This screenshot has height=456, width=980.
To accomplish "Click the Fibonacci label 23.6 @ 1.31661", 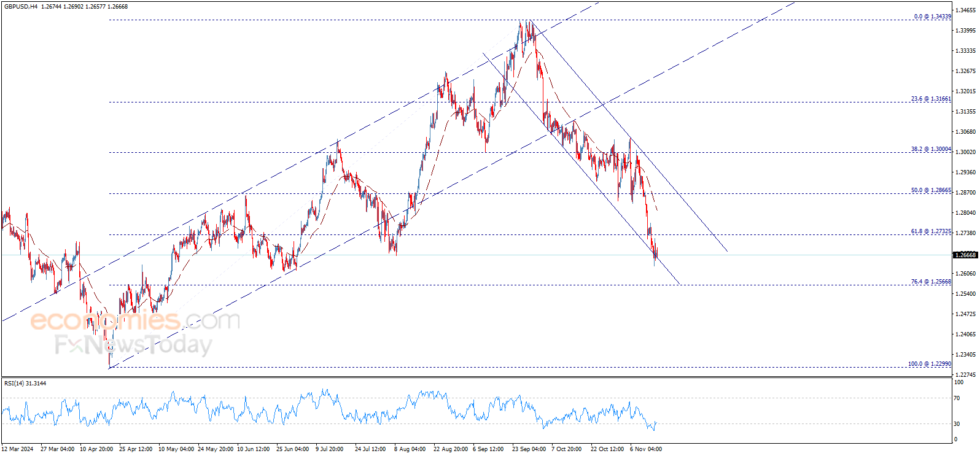I will point(931,99).
